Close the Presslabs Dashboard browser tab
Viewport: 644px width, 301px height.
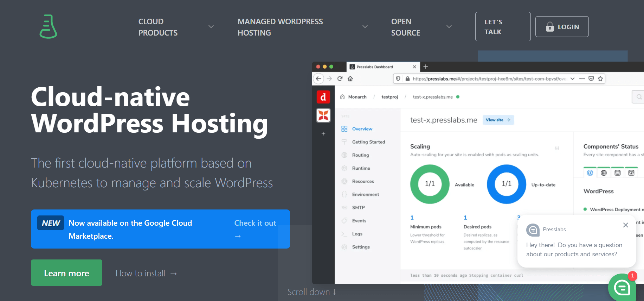point(414,67)
